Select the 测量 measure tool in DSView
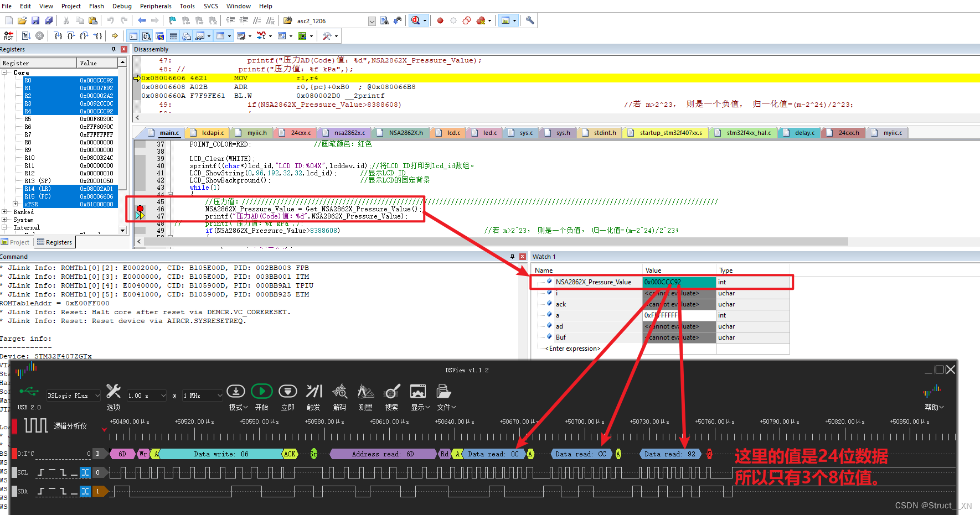This screenshot has height=515, width=980. pos(365,391)
